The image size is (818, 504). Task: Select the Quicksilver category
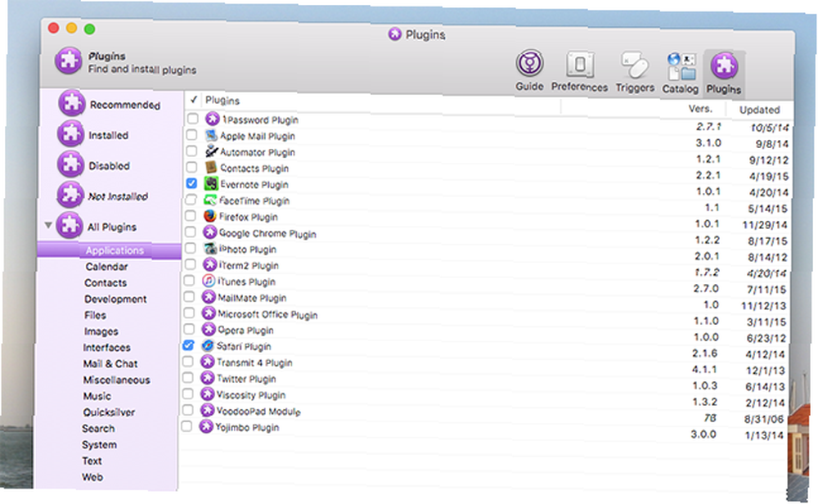pos(109,412)
